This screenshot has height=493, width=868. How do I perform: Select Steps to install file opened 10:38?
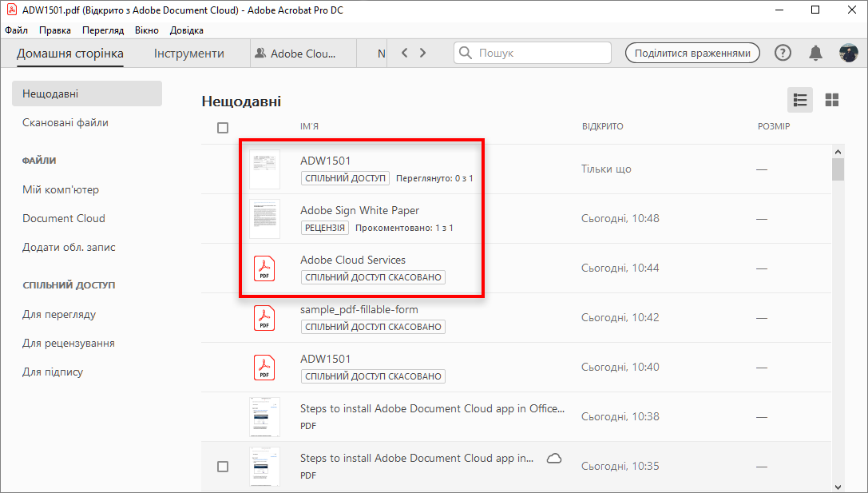pyautogui.click(x=432, y=409)
